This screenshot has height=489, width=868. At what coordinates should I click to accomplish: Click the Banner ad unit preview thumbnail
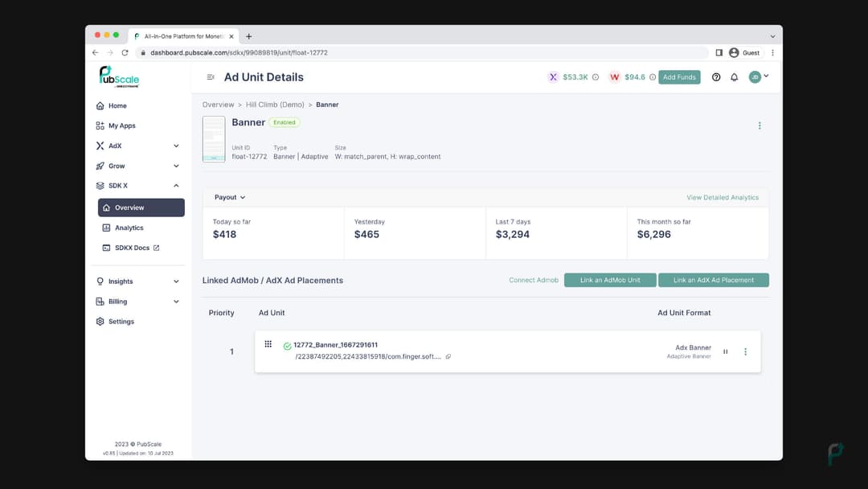click(214, 138)
